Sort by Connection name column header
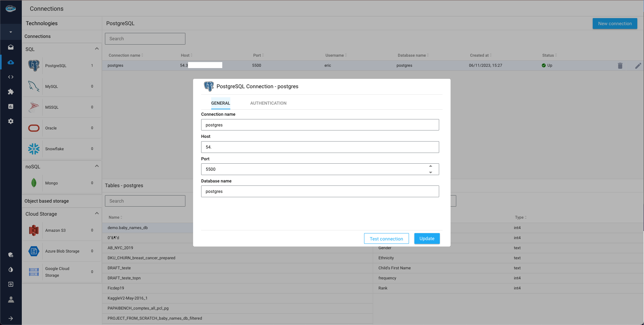 click(124, 55)
